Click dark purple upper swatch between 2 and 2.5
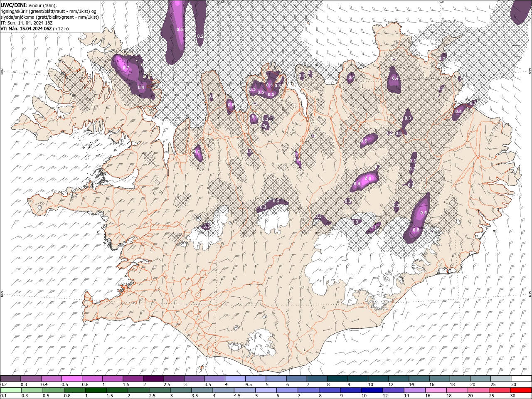Screen dimensions: 532x399 click(153, 379)
